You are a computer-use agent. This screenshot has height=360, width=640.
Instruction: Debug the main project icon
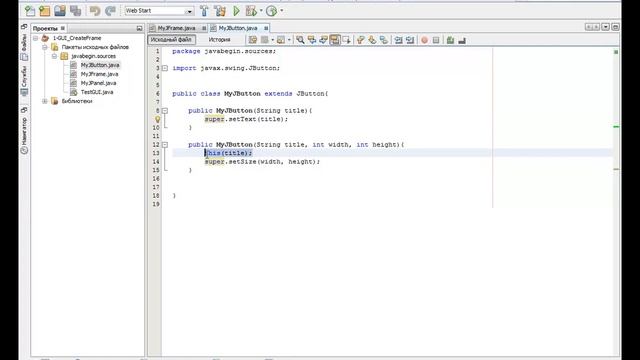tap(251, 11)
